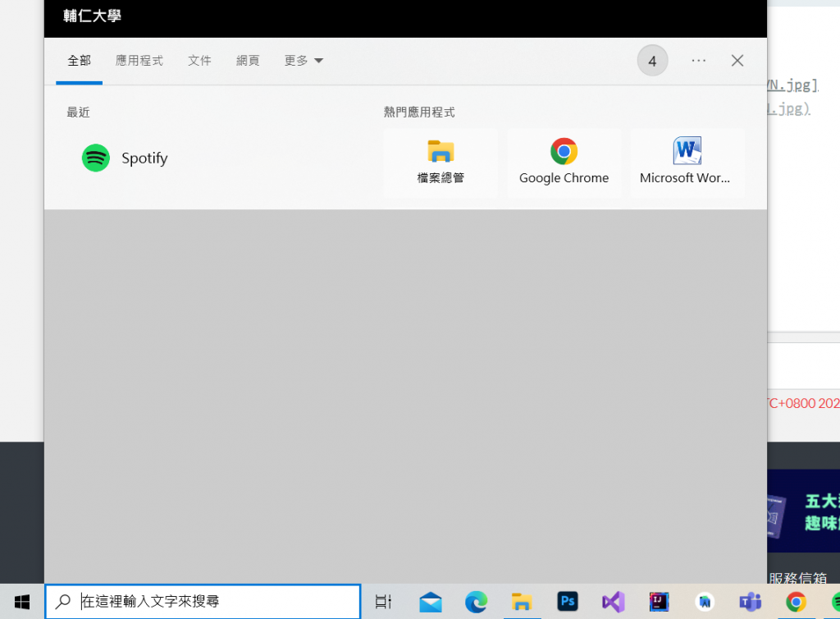This screenshot has height=619, width=840.
Task: Open IntelliJ IDEA from the taskbar
Action: coord(659,602)
